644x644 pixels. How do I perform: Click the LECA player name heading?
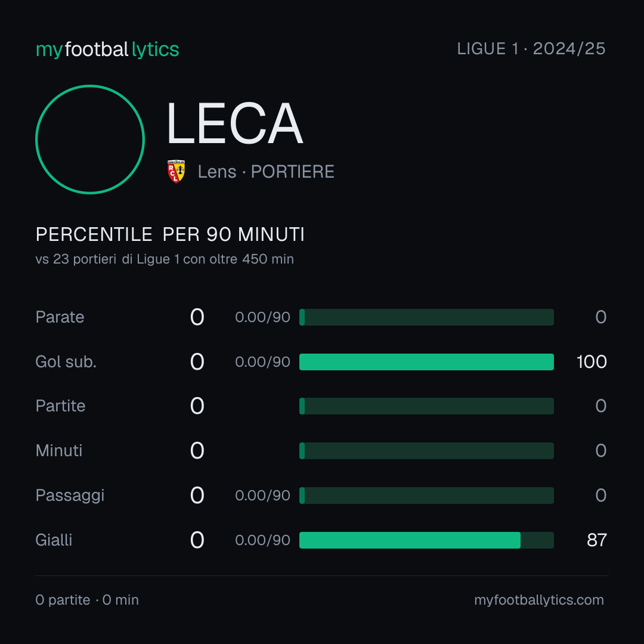coord(234,123)
